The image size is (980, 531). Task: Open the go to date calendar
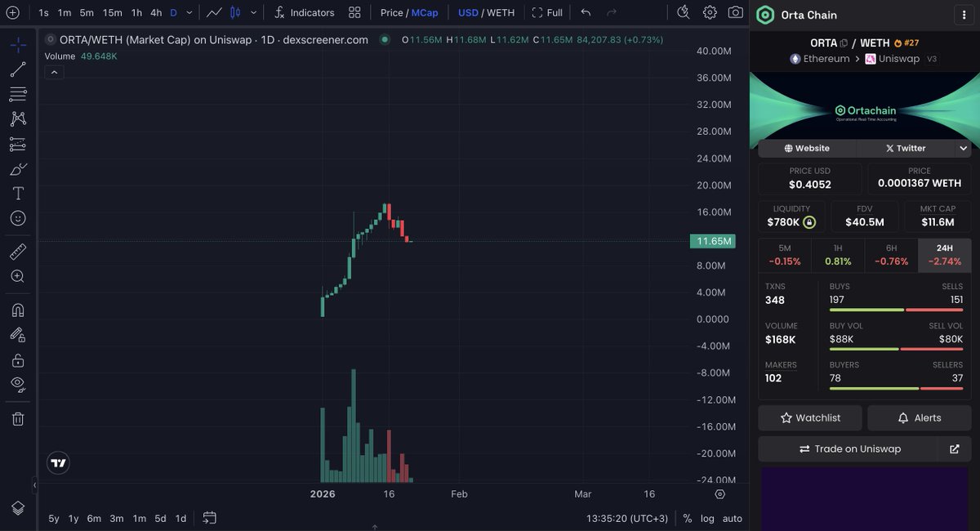coord(209,518)
